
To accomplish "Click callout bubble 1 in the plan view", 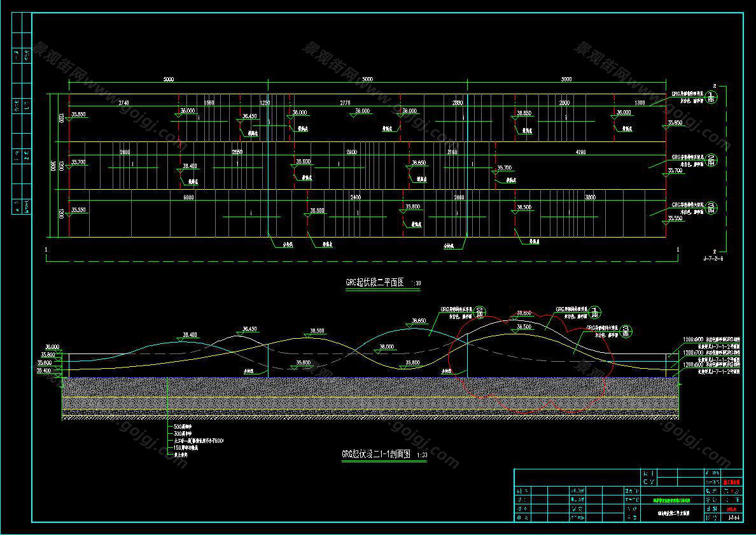I will pyautogui.click(x=712, y=97).
